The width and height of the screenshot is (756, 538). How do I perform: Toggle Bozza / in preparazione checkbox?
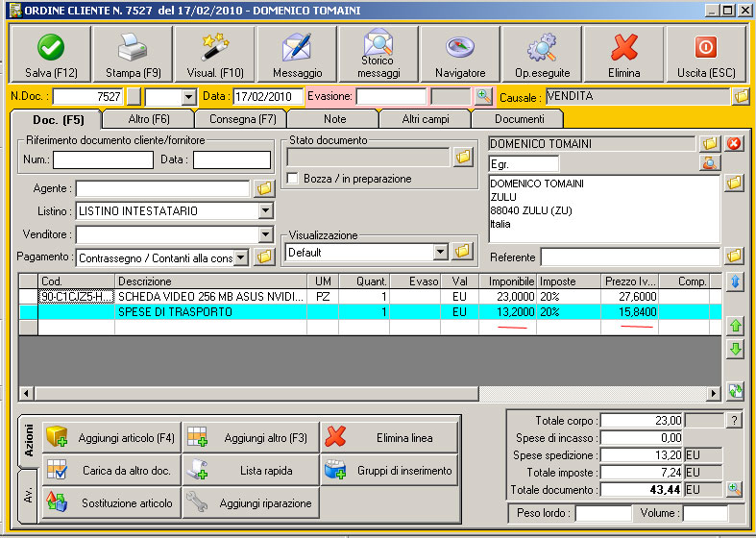pyautogui.click(x=294, y=179)
